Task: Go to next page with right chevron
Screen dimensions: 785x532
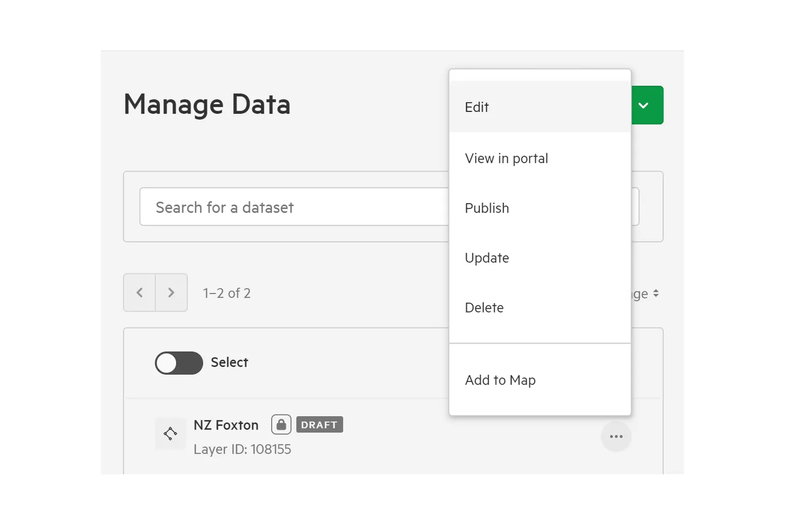Action: (x=171, y=293)
